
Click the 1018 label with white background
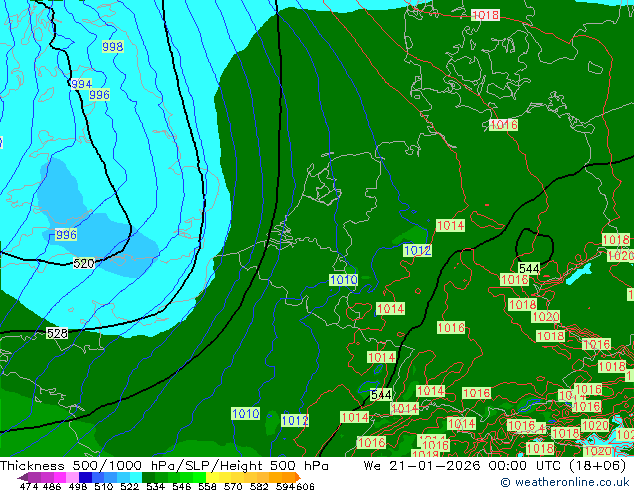pos(486,15)
